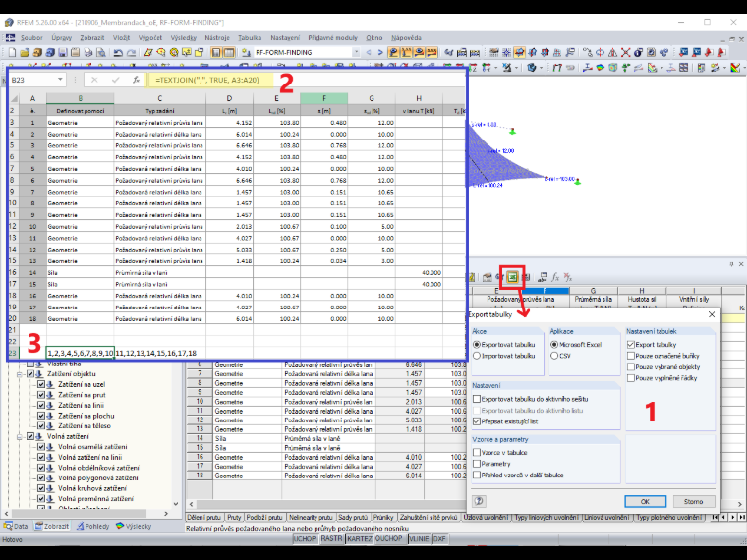
Task: Select Microsoft Excel radio option
Action: tap(554, 344)
